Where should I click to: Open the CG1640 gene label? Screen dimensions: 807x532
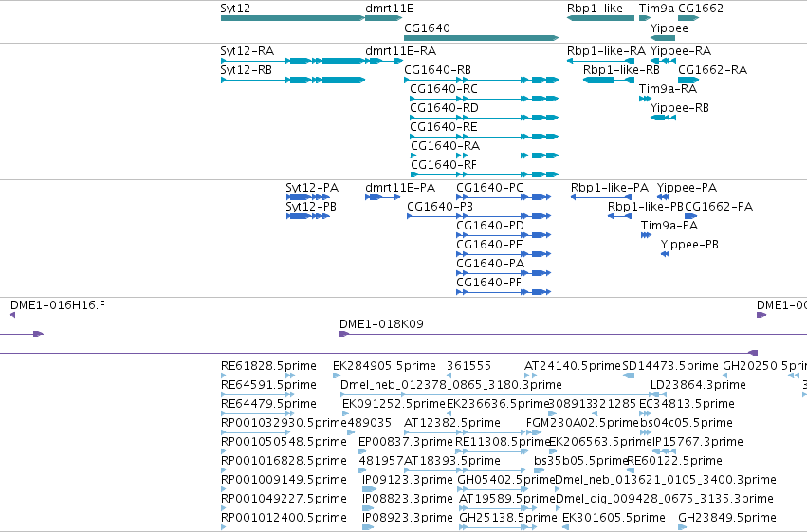click(x=427, y=28)
